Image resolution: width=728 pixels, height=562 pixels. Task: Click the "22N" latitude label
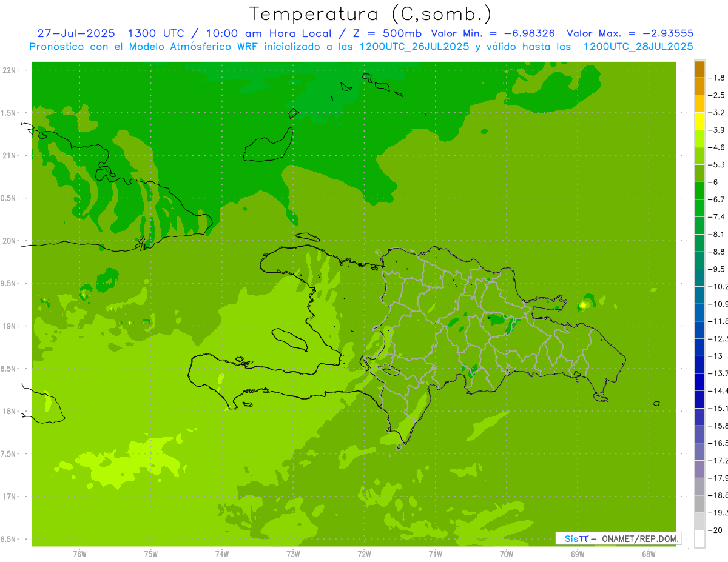point(10,70)
